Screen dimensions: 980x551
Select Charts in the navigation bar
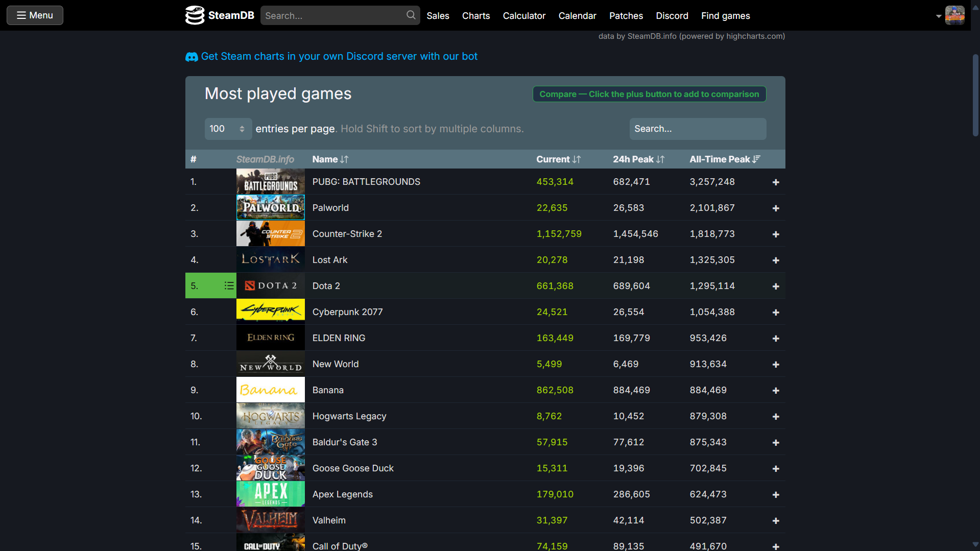point(475,16)
